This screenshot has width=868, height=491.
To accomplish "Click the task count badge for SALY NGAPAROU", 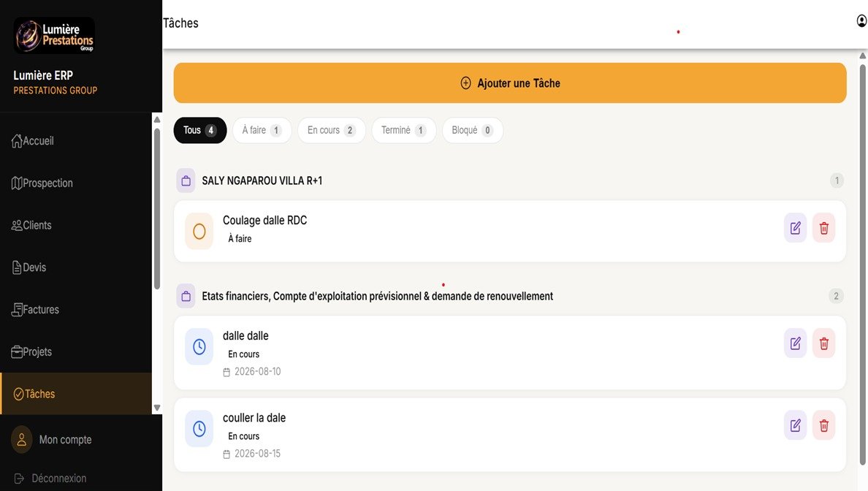I will [x=837, y=180].
